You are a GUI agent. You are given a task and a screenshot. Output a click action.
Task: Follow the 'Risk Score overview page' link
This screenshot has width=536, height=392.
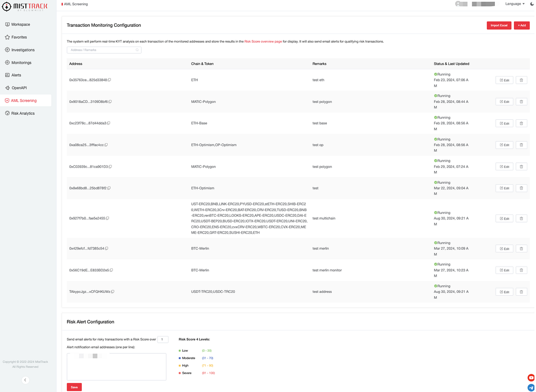pyautogui.click(x=263, y=42)
